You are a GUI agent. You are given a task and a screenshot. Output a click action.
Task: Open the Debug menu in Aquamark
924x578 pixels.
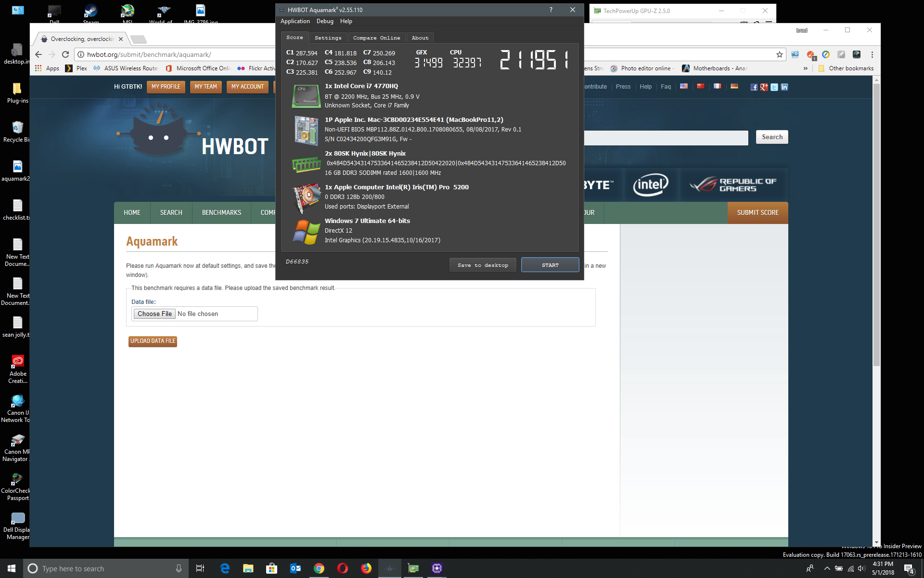(325, 21)
